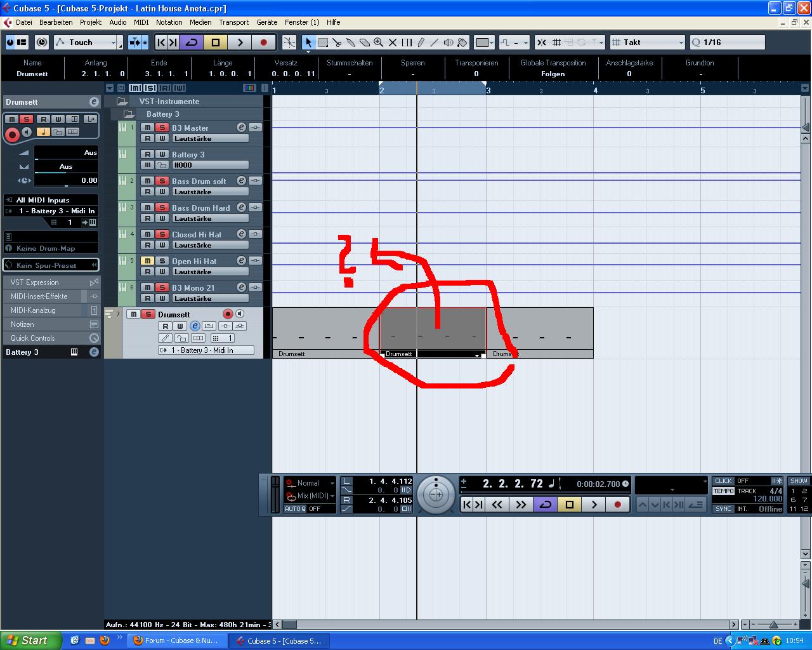Open the Bearbeiten menu
The height and width of the screenshot is (650, 812).
pos(56,22)
